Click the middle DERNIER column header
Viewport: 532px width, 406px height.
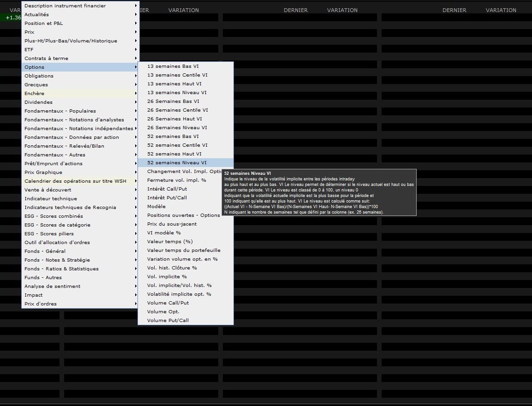(x=295, y=10)
